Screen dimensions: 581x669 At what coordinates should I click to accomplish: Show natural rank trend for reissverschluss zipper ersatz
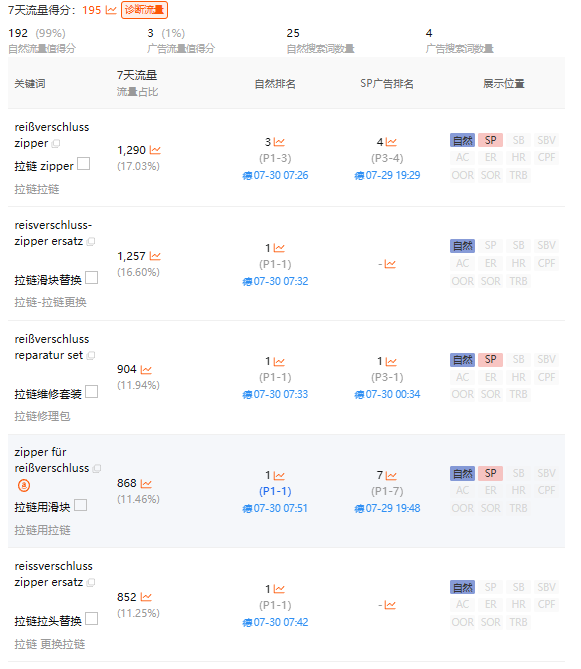[x=279, y=589]
